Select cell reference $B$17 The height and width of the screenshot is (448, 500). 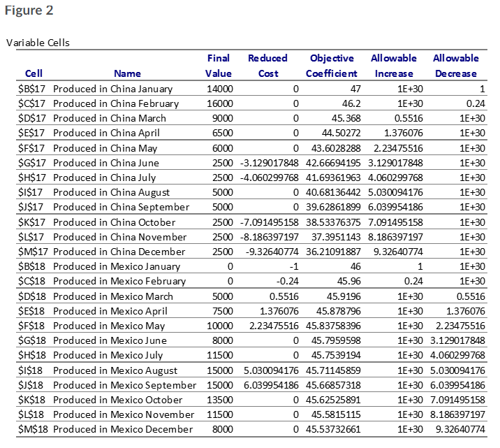pos(31,89)
